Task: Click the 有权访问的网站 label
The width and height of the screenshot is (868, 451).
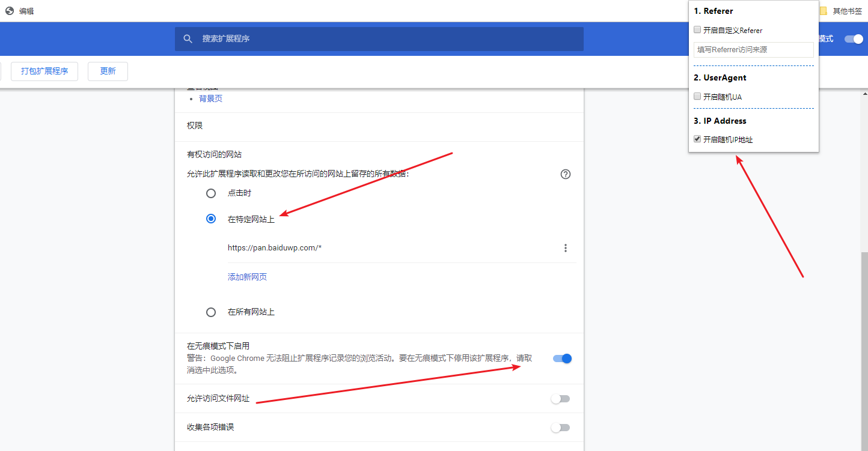Action: click(214, 154)
